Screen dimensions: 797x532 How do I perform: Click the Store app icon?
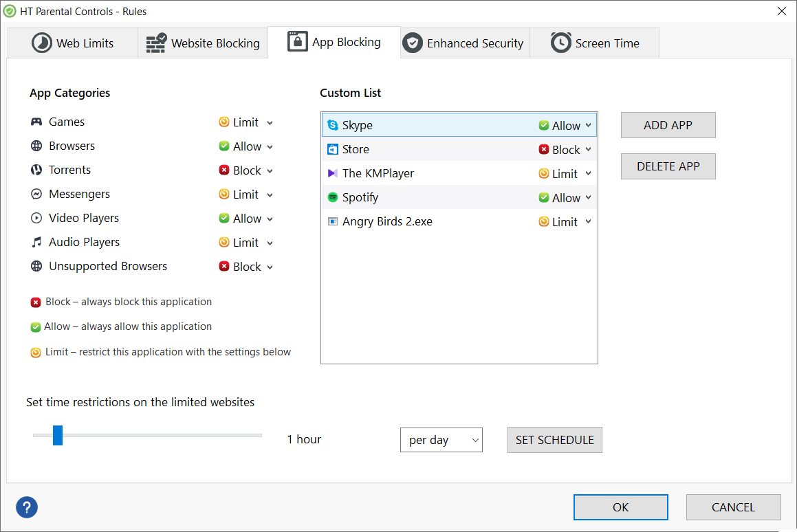[x=333, y=149]
